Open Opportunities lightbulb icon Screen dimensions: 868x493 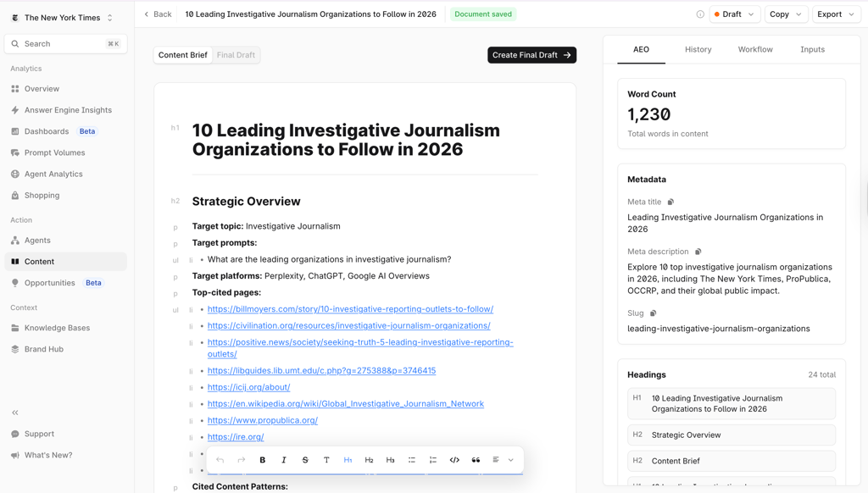tap(15, 283)
